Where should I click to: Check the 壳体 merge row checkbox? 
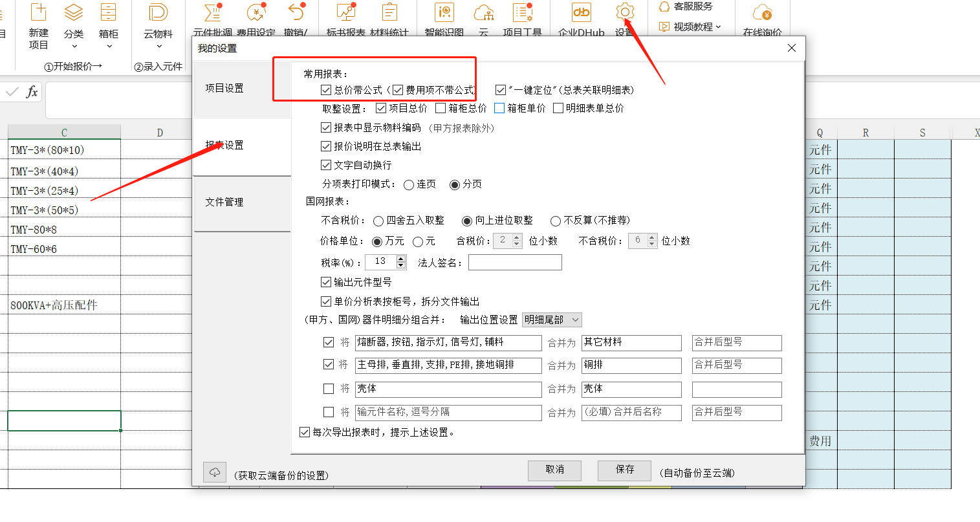(x=329, y=389)
